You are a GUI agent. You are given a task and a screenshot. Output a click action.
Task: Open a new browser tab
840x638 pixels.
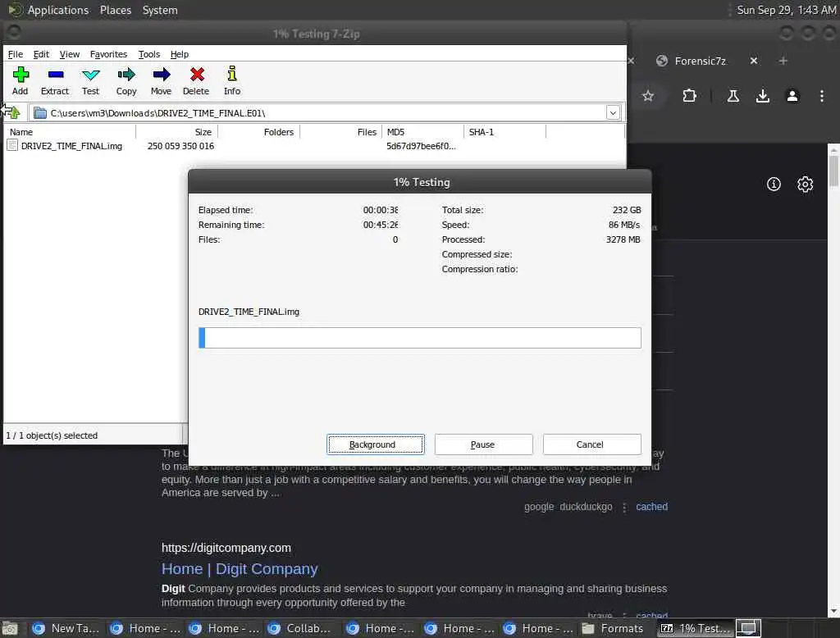[x=783, y=61]
